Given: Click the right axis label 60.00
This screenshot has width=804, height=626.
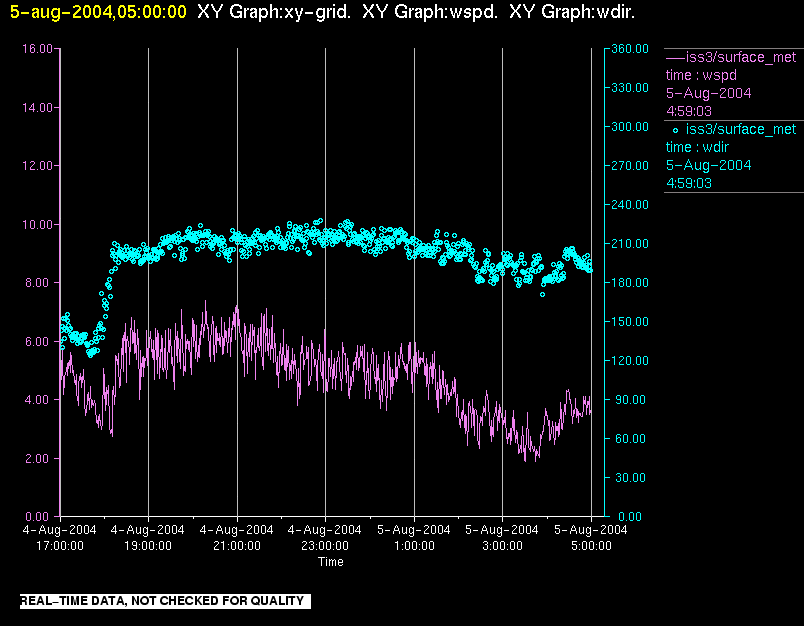Looking at the screenshot, I should tap(631, 438).
